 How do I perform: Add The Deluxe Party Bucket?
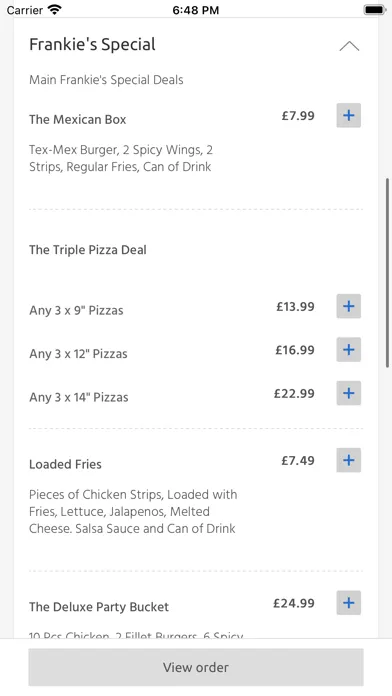tap(348, 603)
